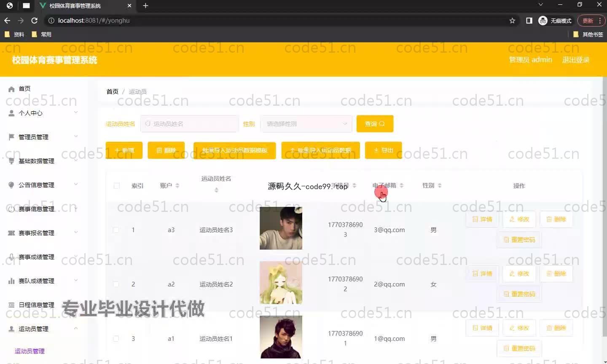Click the 首页 breadcrumb link

tap(113, 91)
